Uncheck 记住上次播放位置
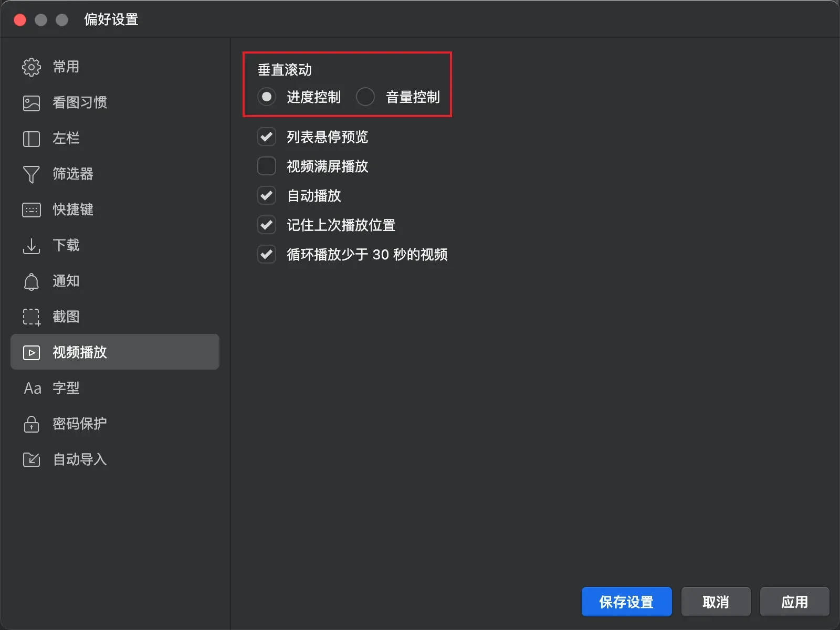This screenshot has width=840, height=630. click(267, 225)
